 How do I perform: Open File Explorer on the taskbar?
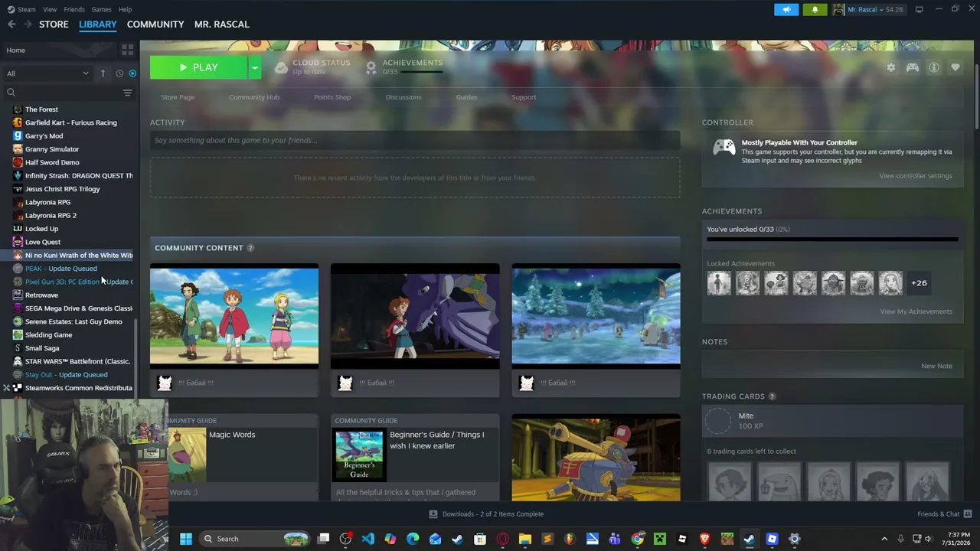[x=525, y=539]
